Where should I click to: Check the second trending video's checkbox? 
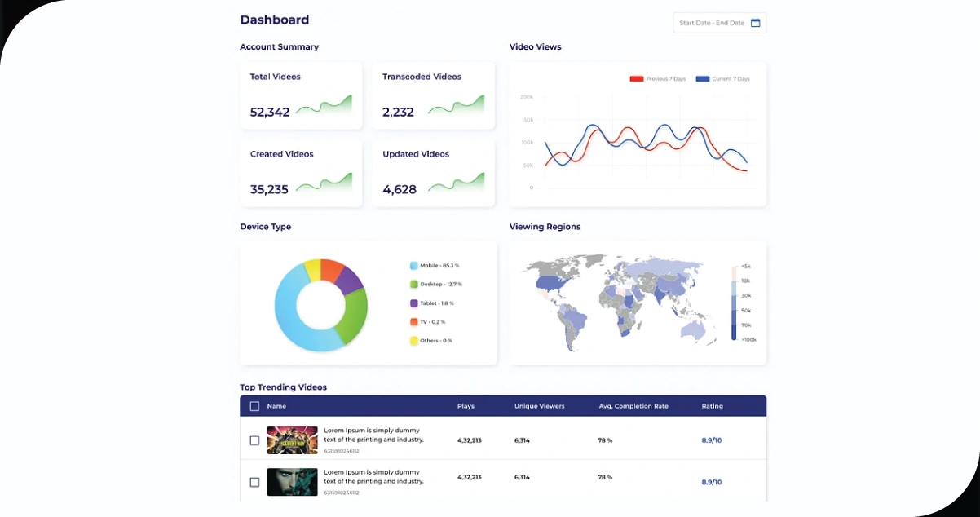[254, 482]
